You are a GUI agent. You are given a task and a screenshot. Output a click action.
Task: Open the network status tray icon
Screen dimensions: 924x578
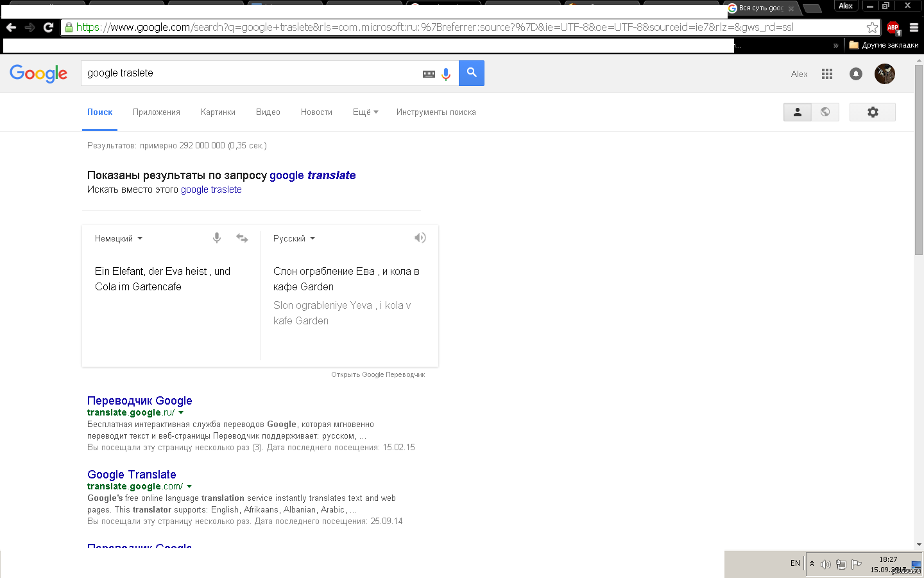tap(841, 565)
